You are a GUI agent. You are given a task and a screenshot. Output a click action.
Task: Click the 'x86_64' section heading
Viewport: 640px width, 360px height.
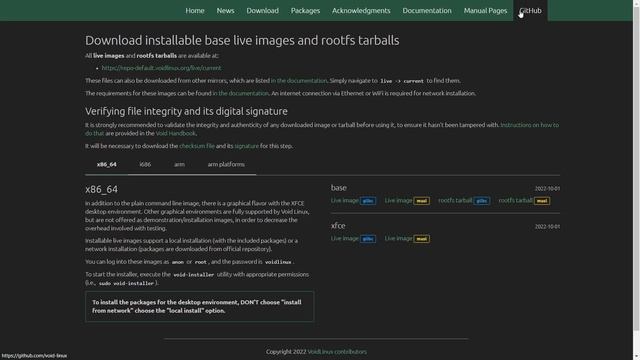tap(101, 189)
